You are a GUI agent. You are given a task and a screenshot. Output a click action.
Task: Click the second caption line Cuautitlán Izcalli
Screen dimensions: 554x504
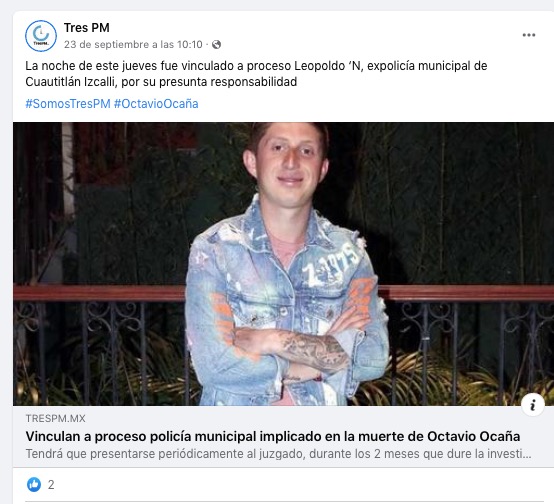coord(161,82)
